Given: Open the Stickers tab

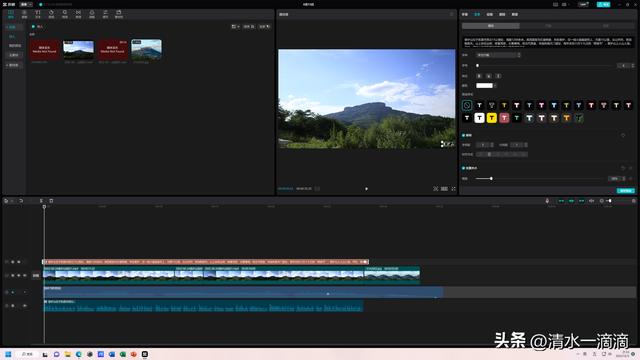Looking at the screenshot, I should click(x=51, y=14).
